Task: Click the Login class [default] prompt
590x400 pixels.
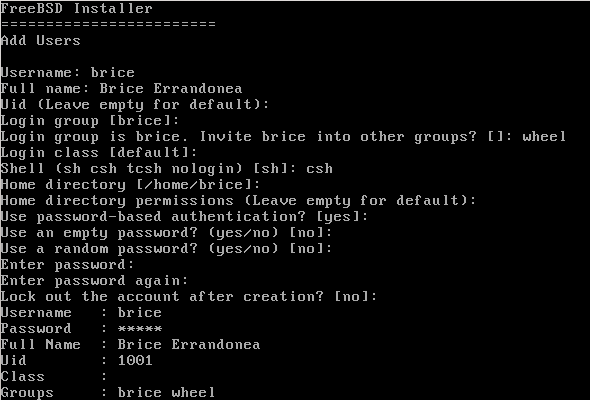Action: click(99, 152)
